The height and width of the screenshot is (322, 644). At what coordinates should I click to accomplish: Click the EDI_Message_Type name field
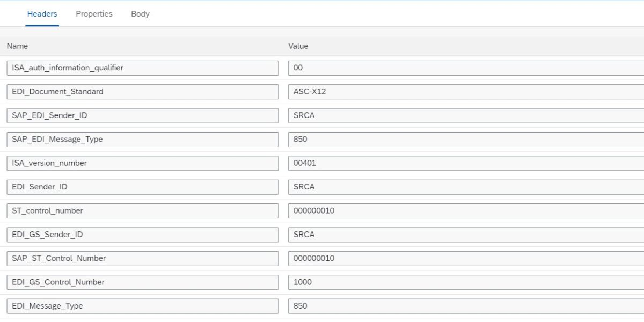[x=143, y=306]
